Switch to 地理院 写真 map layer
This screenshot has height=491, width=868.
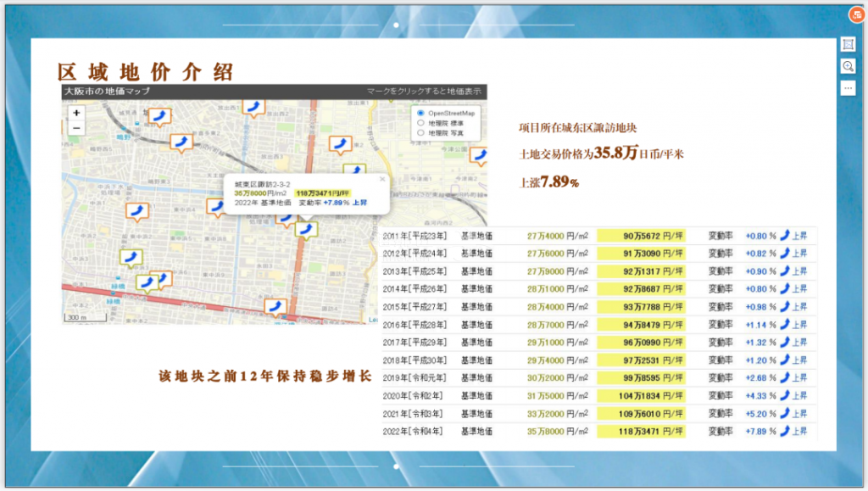(x=421, y=133)
